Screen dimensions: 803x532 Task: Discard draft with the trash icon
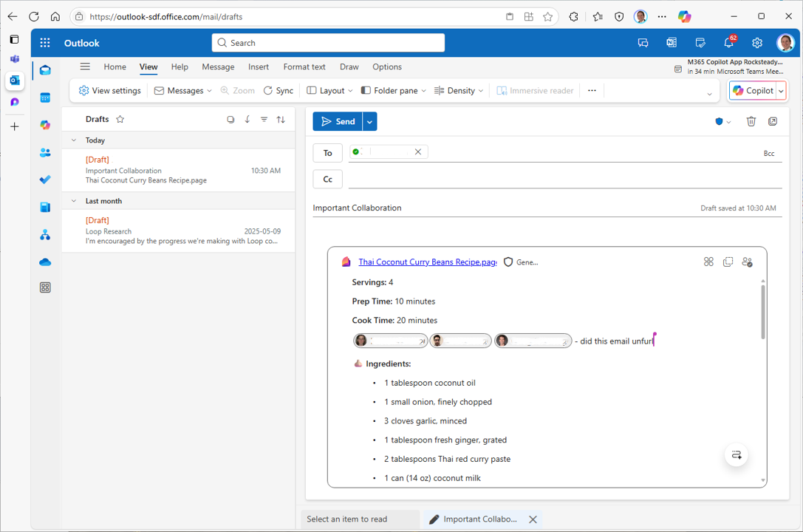pyautogui.click(x=751, y=121)
